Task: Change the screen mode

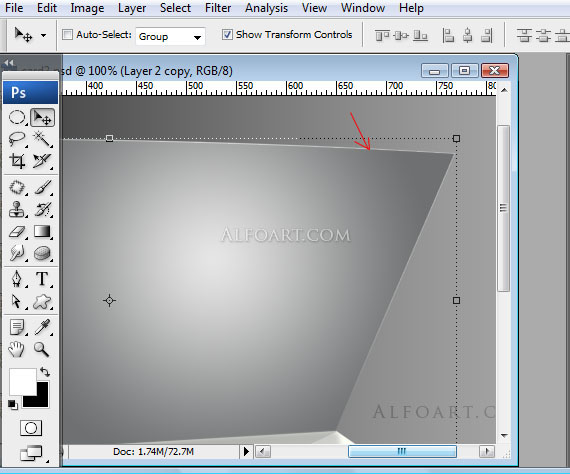Action: pyautogui.click(x=32, y=453)
